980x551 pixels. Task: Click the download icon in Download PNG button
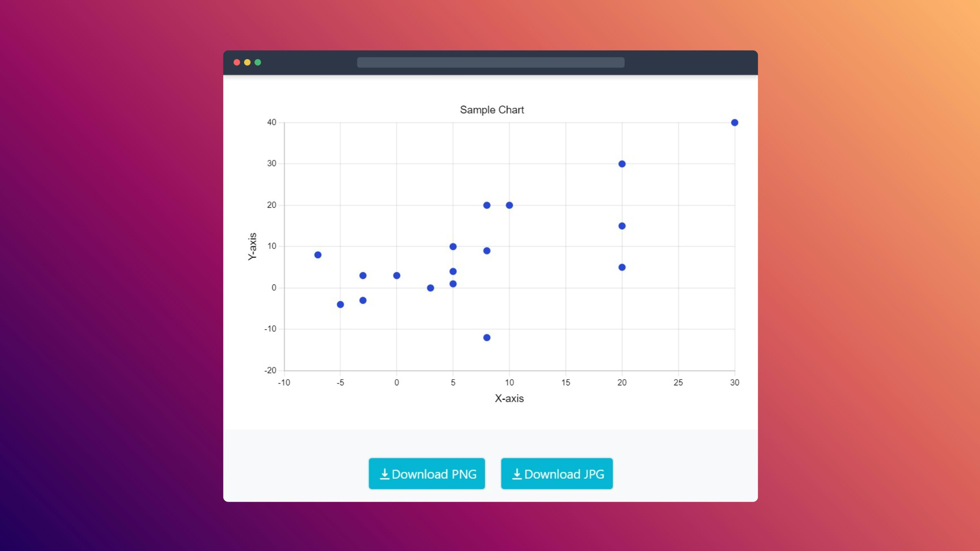pyautogui.click(x=385, y=474)
